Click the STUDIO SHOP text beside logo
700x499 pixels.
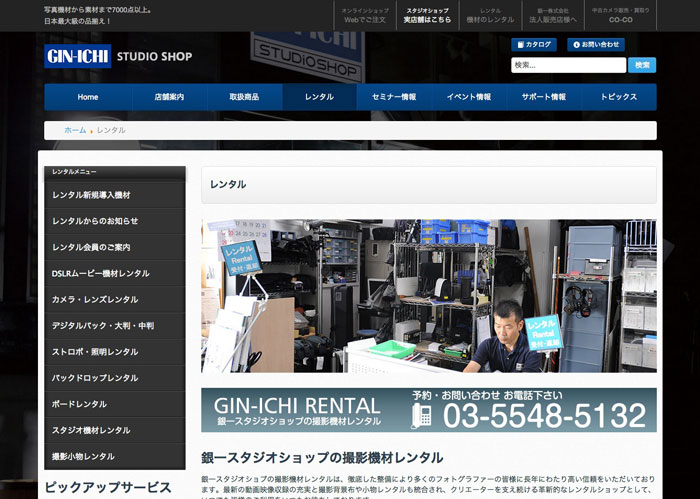pos(154,56)
